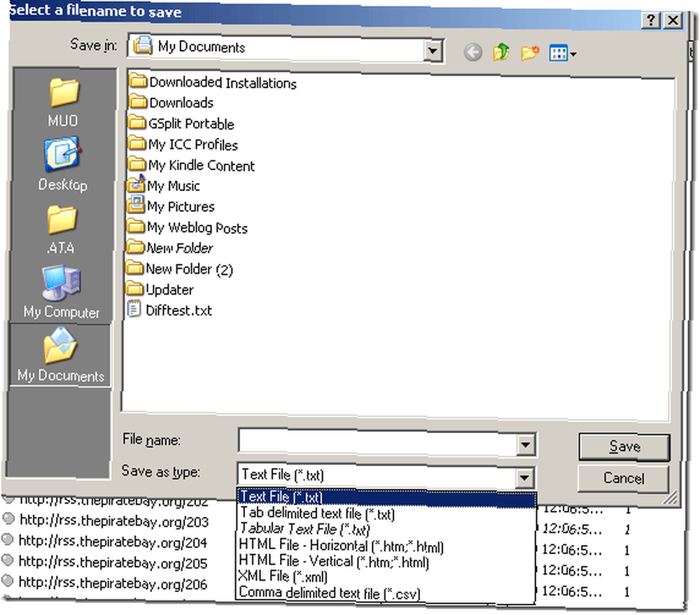The width and height of the screenshot is (700, 615).
Task: Select the New Folder item
Action: [x=169, y=247]
